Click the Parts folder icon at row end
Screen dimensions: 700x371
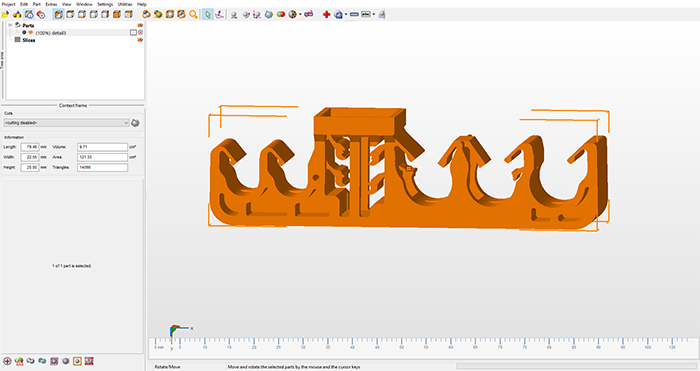tap(140, 25)
